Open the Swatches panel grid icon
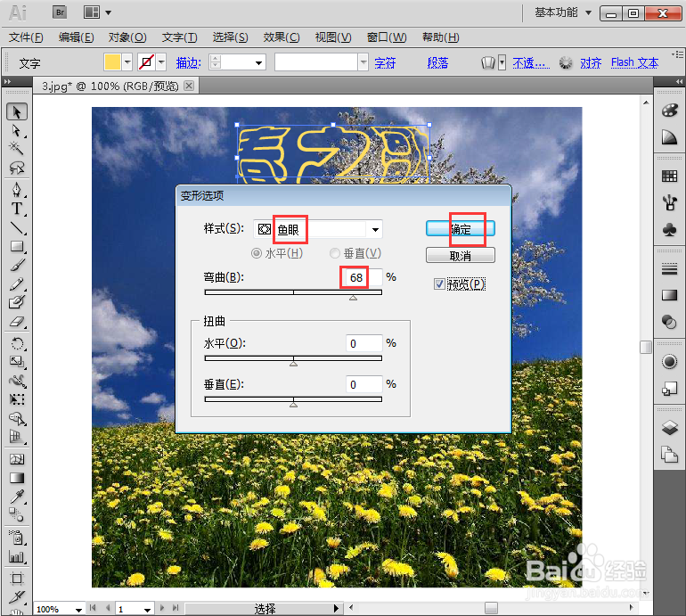Screen dimensions: 686x616 [x=669, y=177]
